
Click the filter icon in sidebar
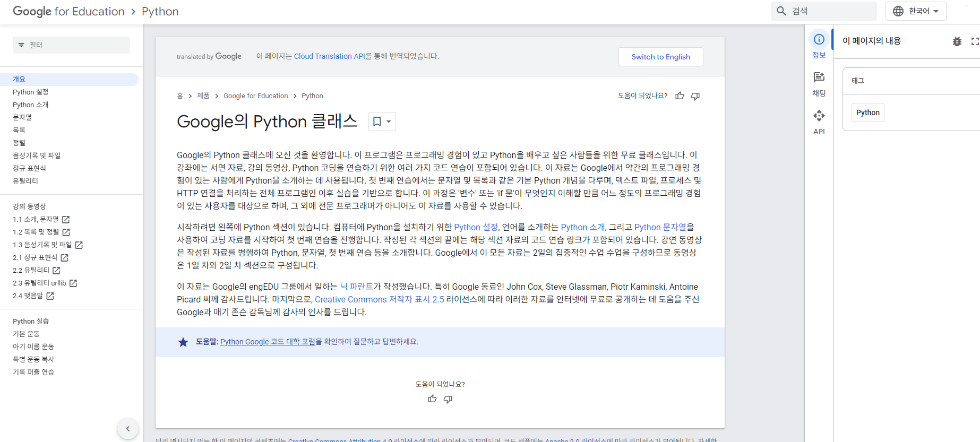point(21,45)
